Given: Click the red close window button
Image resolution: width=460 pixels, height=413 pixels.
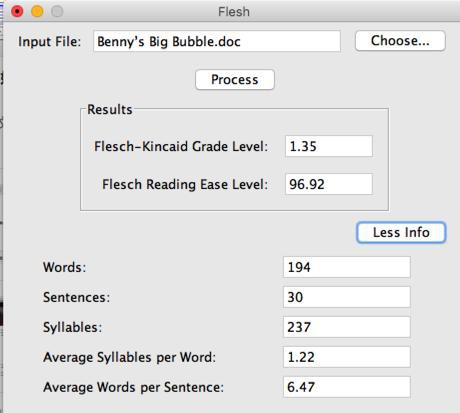Looking at the screenshot, I should 17,11.
